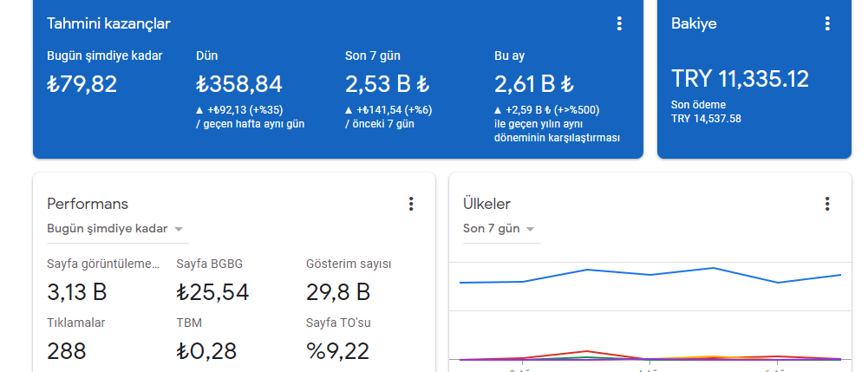Expand the Bugün şimdiye kadar period dropdown

click(117, 229)
